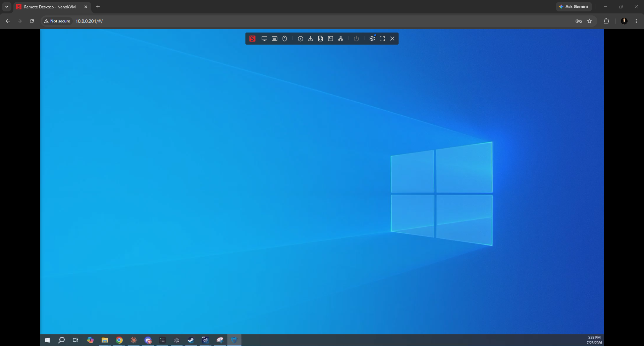Focus the address bar showing 10.0.0.201

(319, 21)
